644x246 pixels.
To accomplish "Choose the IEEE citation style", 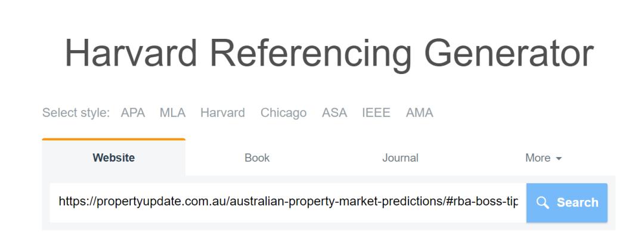I will (x=376, y=113).
